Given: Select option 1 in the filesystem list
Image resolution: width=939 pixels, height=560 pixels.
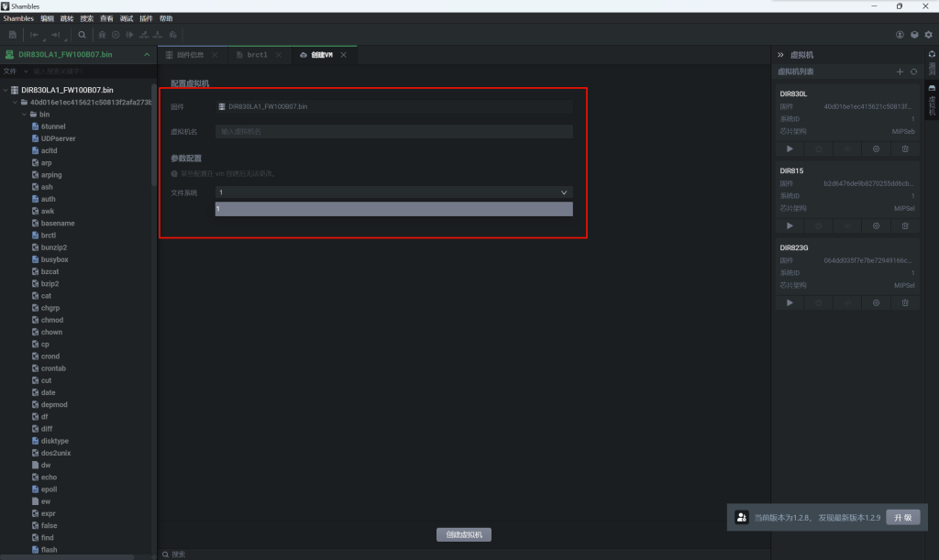Looking at the screenshot, I should (x=393, y=209).
